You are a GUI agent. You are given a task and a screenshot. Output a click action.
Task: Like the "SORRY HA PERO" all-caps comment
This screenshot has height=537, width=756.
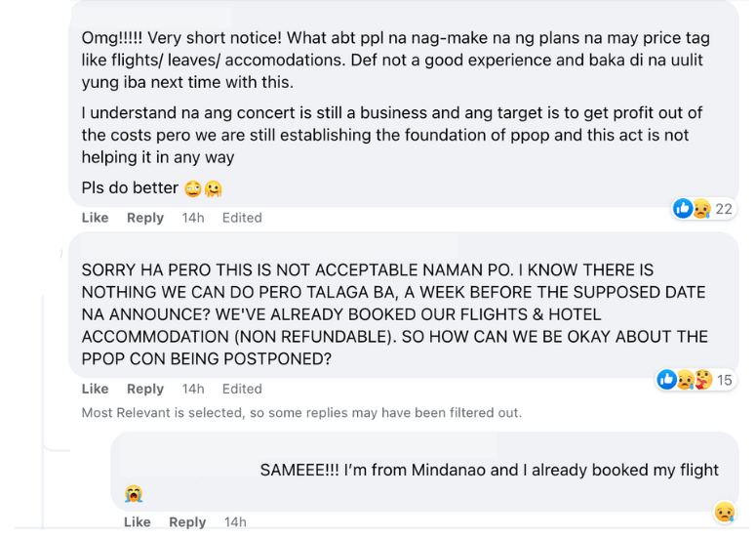click(95, 389)
